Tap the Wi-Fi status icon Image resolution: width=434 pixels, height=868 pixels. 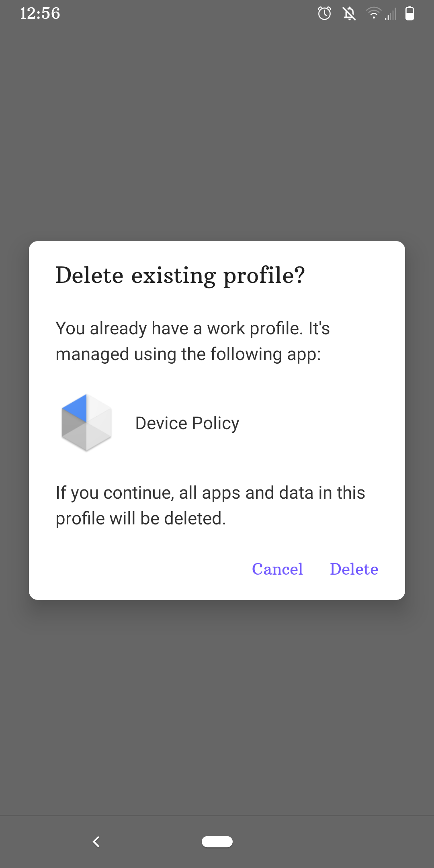373,14
